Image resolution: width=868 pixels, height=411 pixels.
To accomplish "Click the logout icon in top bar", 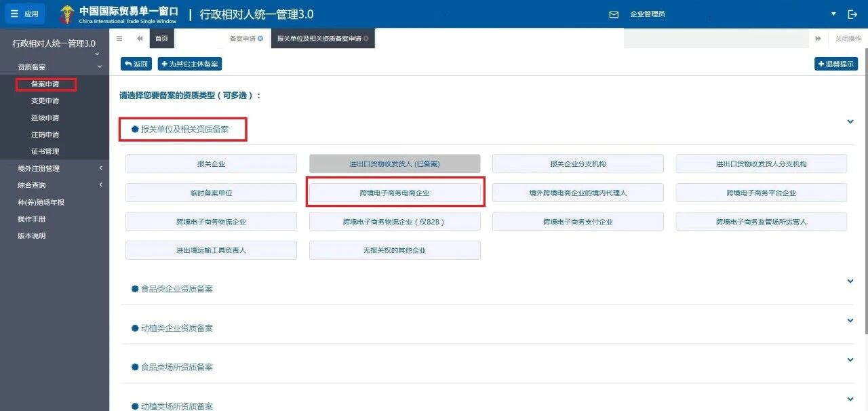I will coord(852,14).
